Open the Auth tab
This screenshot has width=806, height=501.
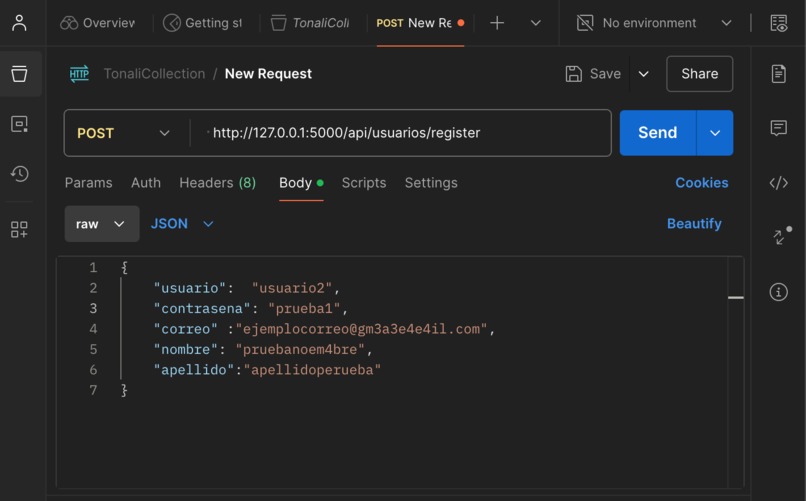tap(146, 183)
